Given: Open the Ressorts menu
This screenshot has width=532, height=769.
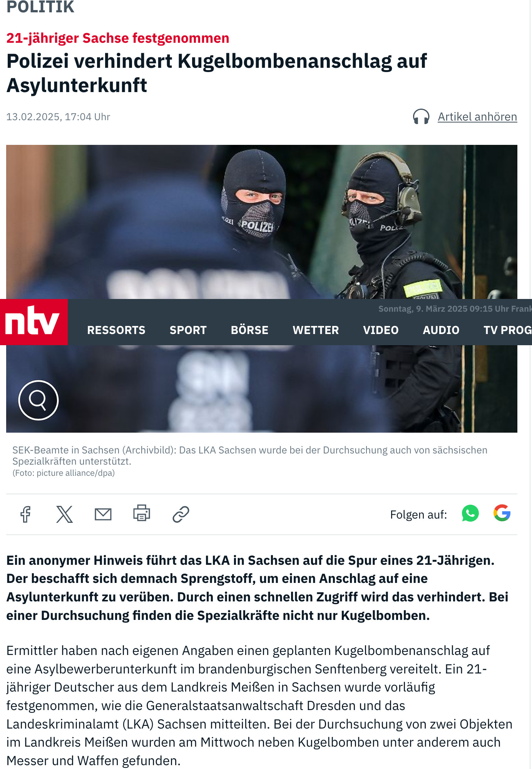Looking at the screenshot, I should coord(116,330).
